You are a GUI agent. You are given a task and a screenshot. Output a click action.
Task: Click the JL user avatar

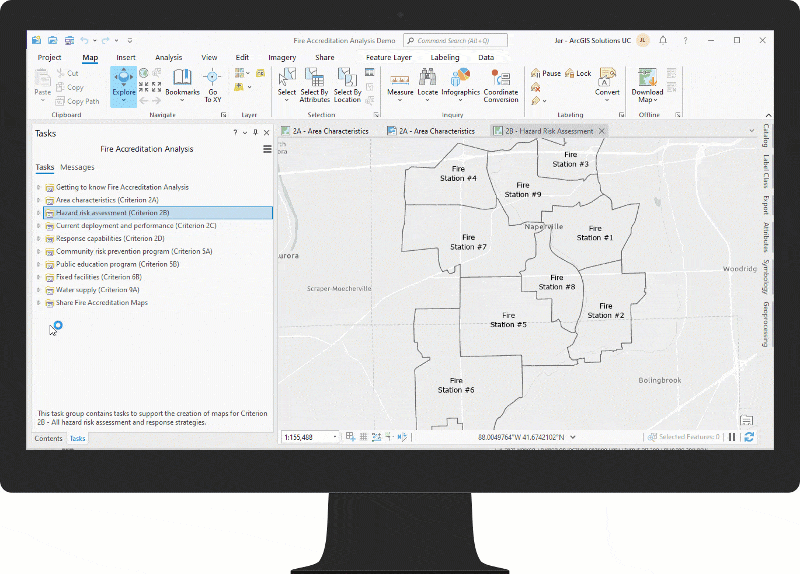click(643, 40)
